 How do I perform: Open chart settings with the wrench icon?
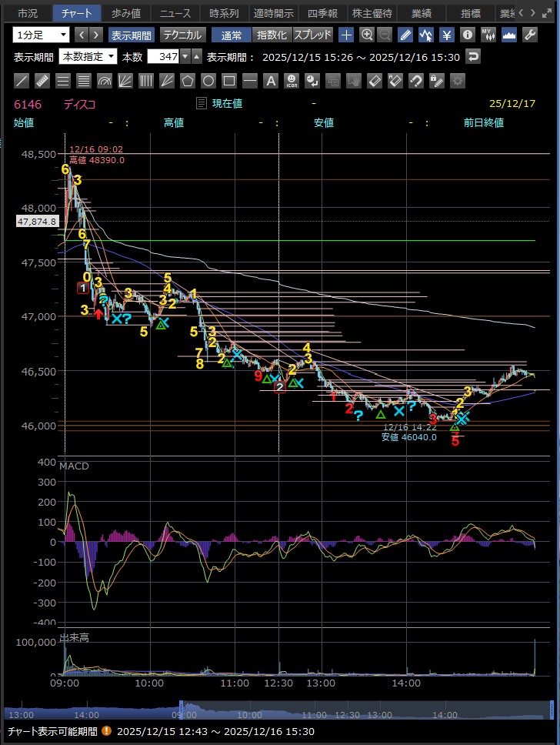pos(530,35)
